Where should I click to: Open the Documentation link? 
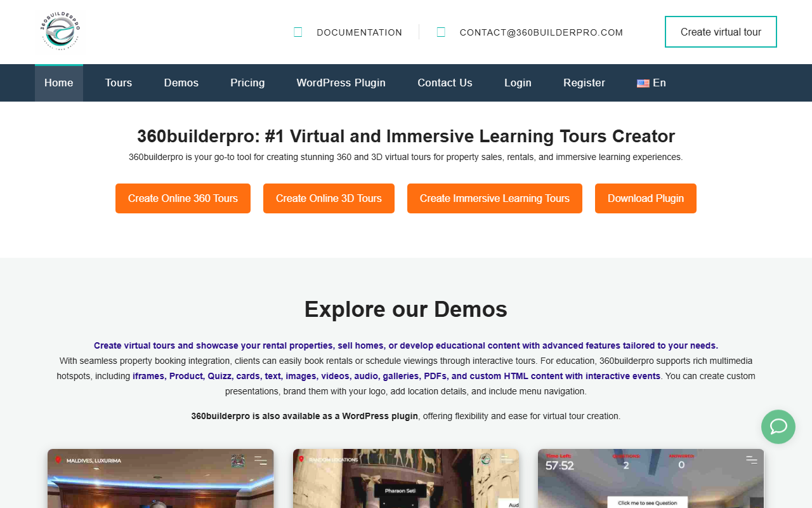pos(359,32)
